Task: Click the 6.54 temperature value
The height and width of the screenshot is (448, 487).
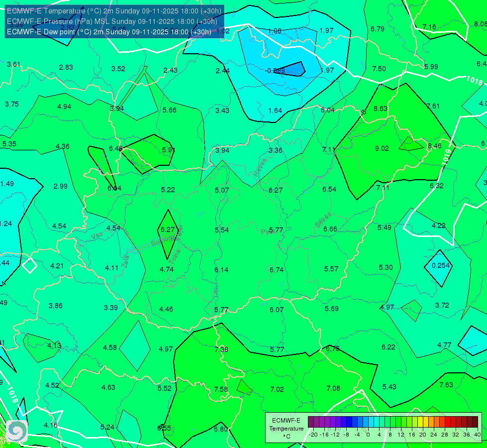Action: [329, 189]
